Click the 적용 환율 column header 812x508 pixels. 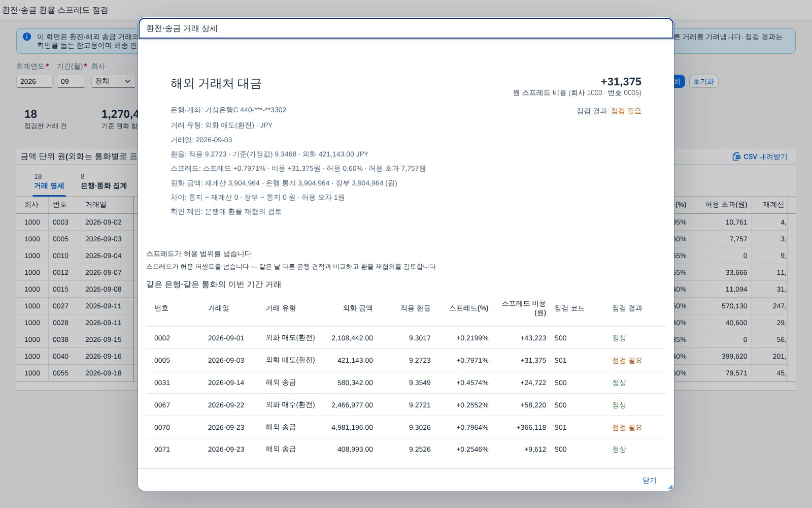tap(415, 308)
